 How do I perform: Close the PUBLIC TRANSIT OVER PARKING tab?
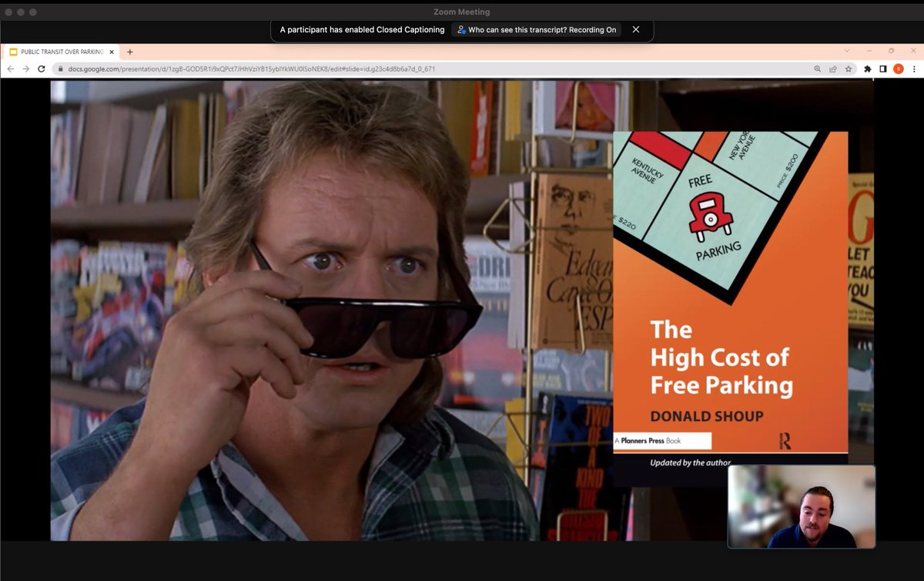pos(112,52)
